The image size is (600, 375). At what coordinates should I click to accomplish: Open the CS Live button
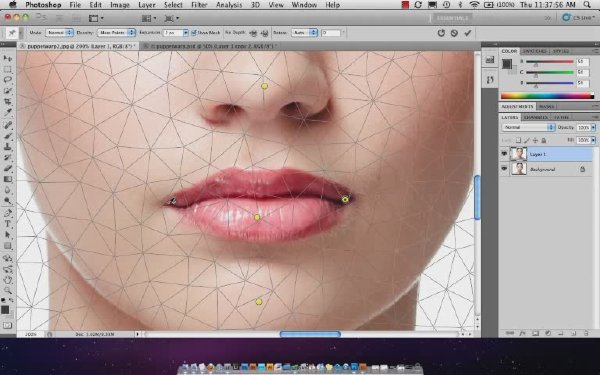pos(578,18)
